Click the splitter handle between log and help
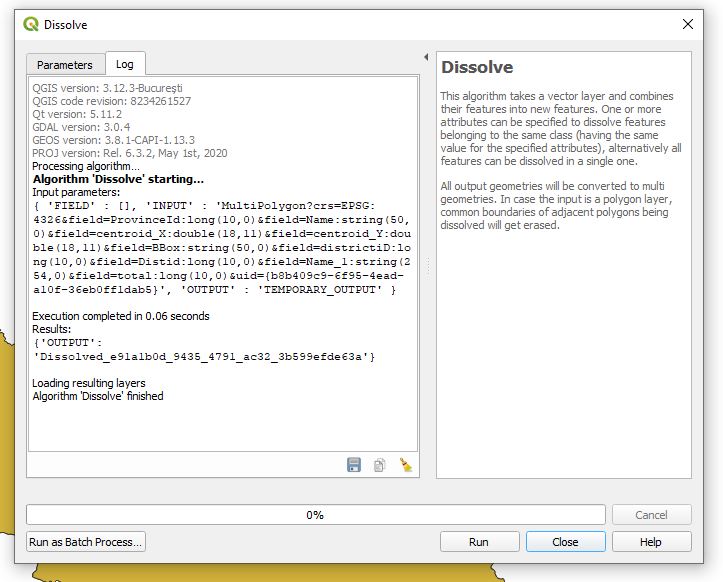Screen dimensions: 723x582 [x=427, y=267]
